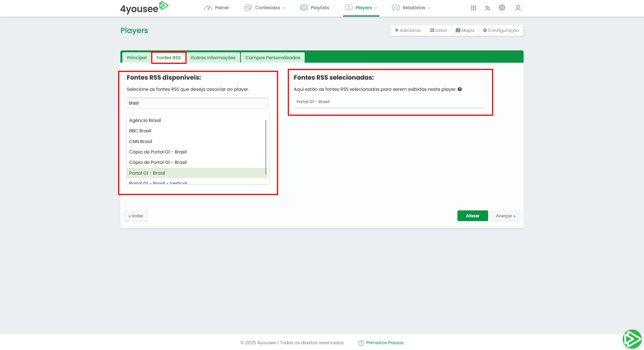
Task: Expand the Relatórios dropdown menu
Action: [411, 8]
